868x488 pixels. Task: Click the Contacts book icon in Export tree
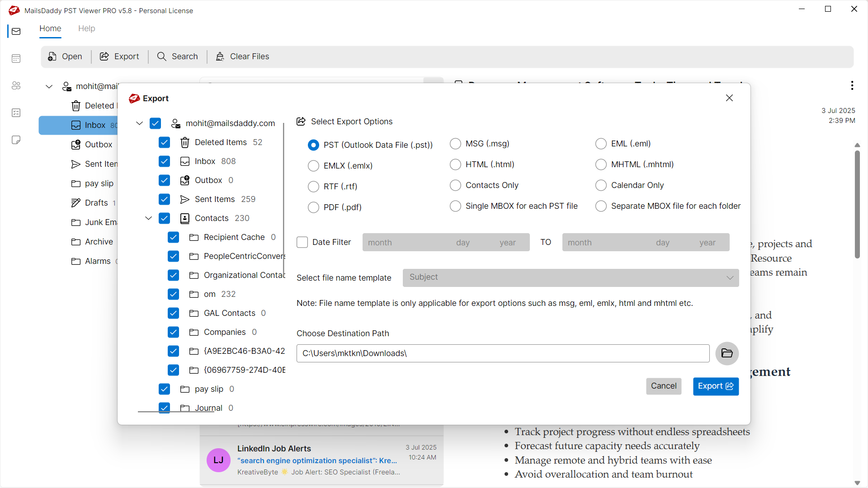point(185,218)
